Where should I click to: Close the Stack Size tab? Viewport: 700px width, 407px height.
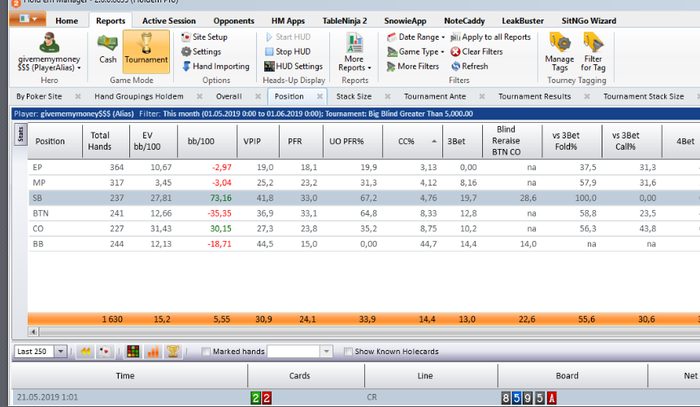388,96
